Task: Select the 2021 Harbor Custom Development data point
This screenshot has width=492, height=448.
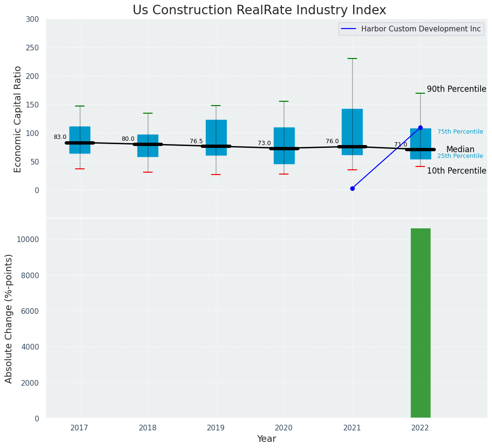Action: point(352,188)
